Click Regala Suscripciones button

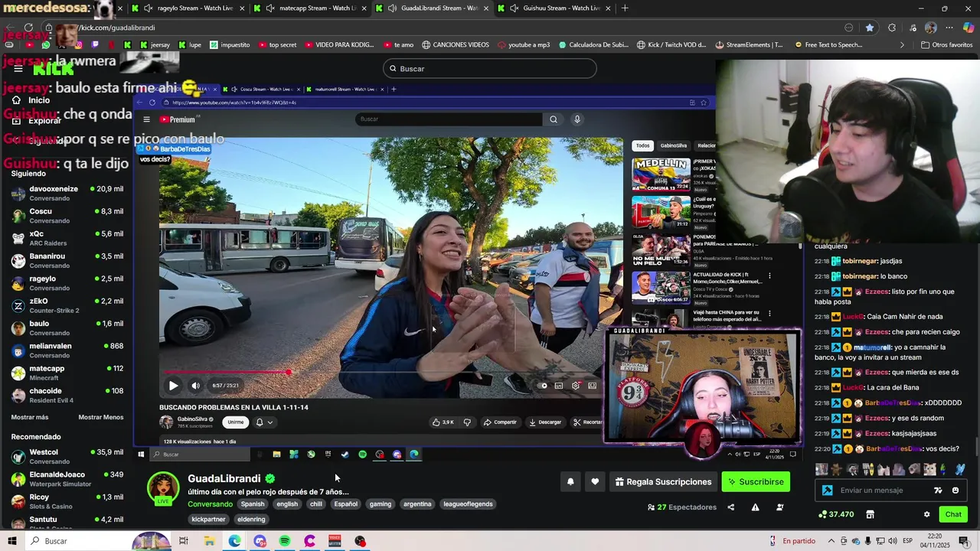tap(663, 481)
